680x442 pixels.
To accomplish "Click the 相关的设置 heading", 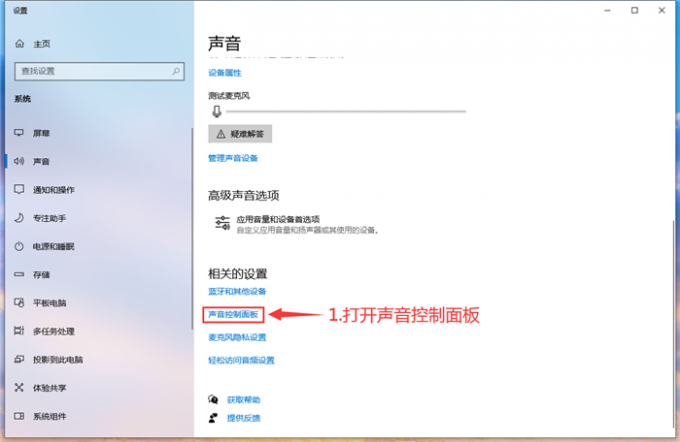I will click(238, 274).
